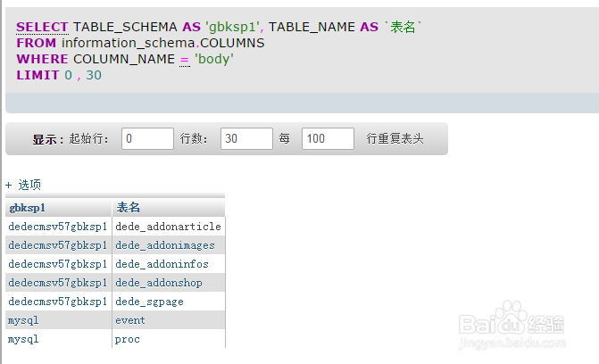Select the proc table cell
The image size is (599, 364).
(x=128, y=339)
